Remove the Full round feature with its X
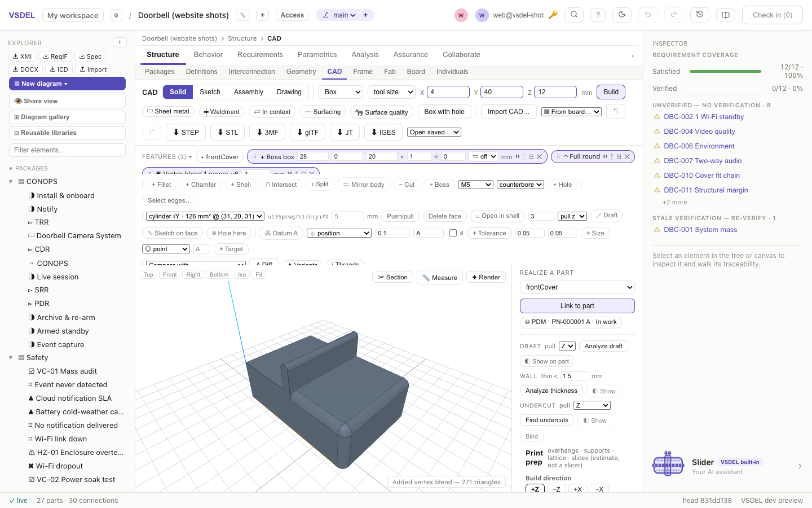This screenshot has height=508, width=812. click(627, 157)
